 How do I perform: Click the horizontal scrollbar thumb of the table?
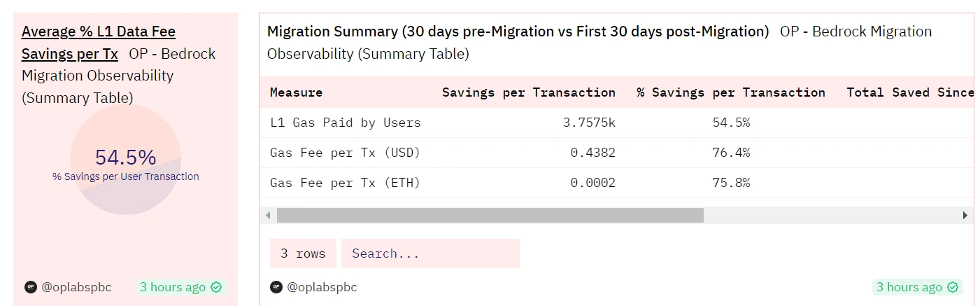click(x=490, y=216)
